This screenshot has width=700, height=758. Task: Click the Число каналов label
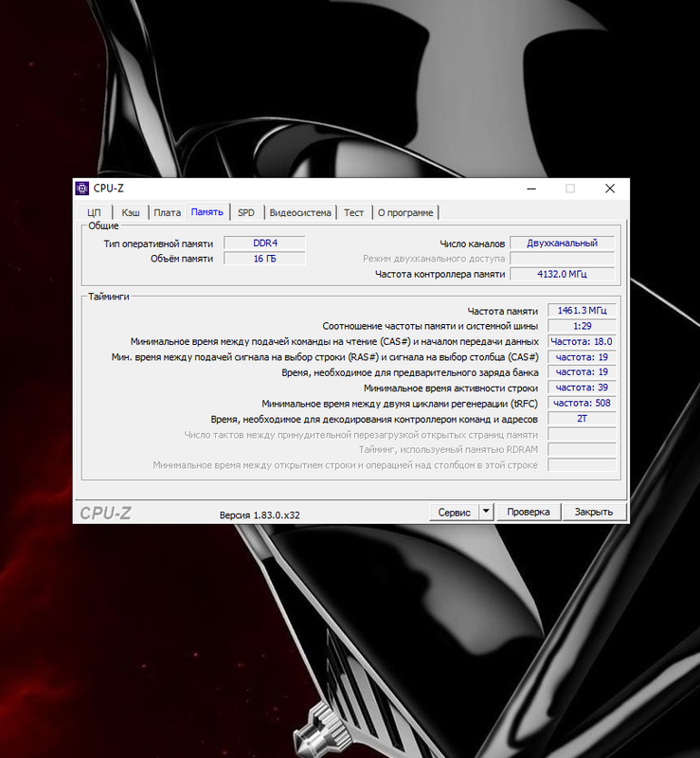[x=473, y=244]
